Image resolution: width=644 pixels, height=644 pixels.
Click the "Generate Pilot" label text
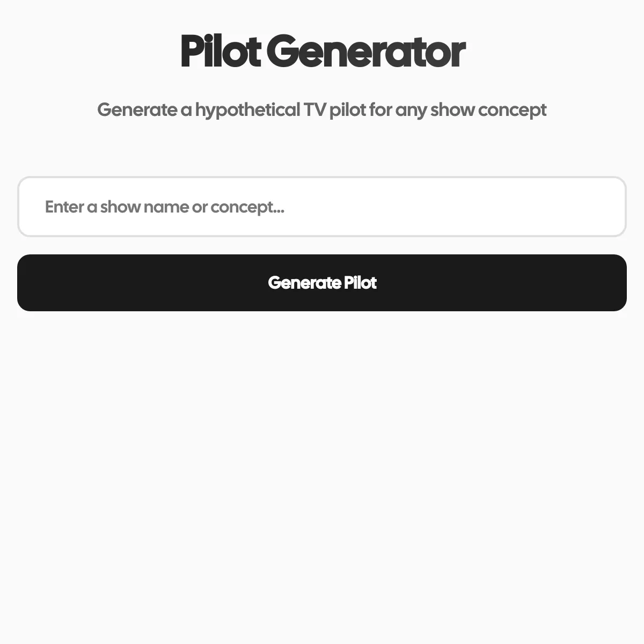click(322, 283)
